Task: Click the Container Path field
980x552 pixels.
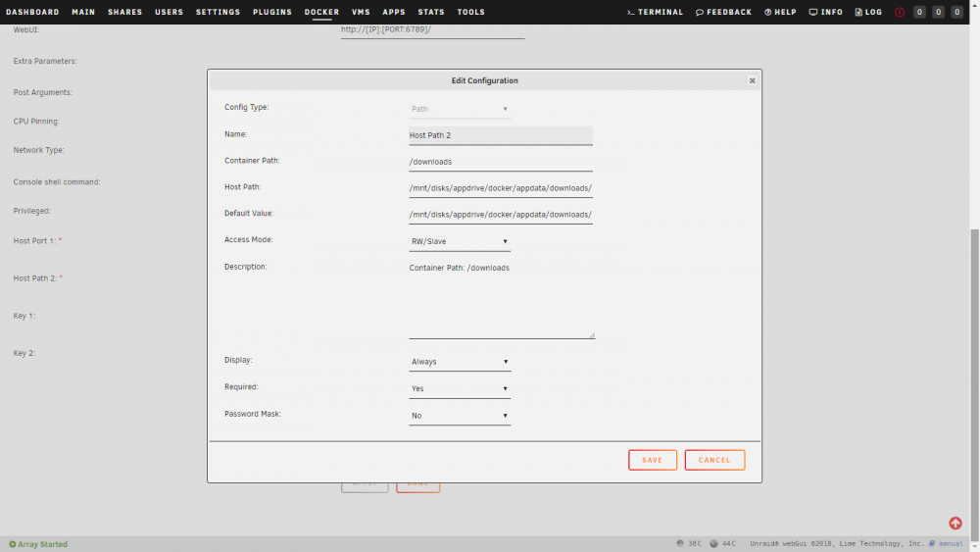Action: click(501, 162)
